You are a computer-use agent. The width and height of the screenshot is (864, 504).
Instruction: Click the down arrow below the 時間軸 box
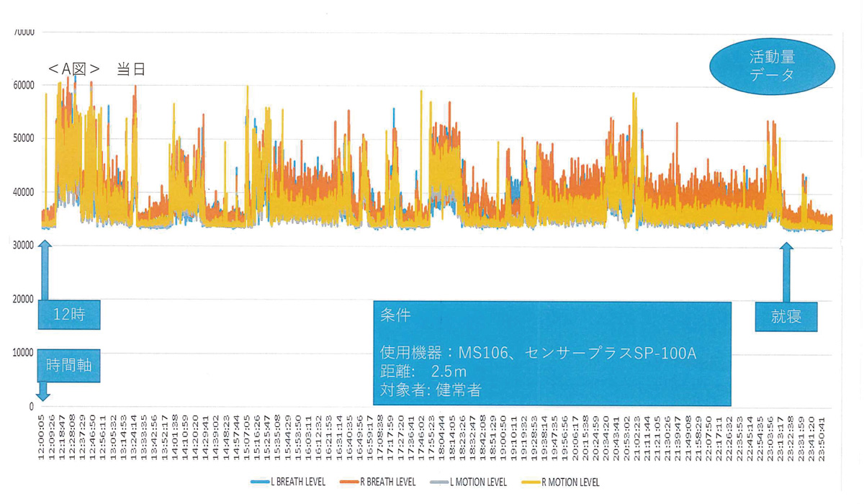pos(42,391)
